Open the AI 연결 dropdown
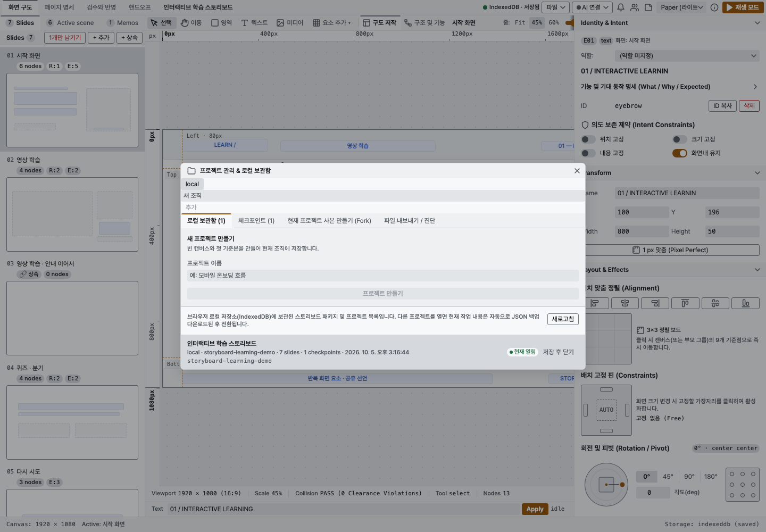The image size is (766, 532). click(x=592, y=7)
